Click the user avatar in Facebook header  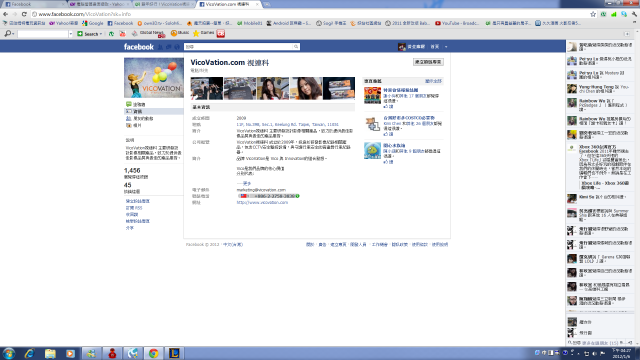[x=402, y=47]
